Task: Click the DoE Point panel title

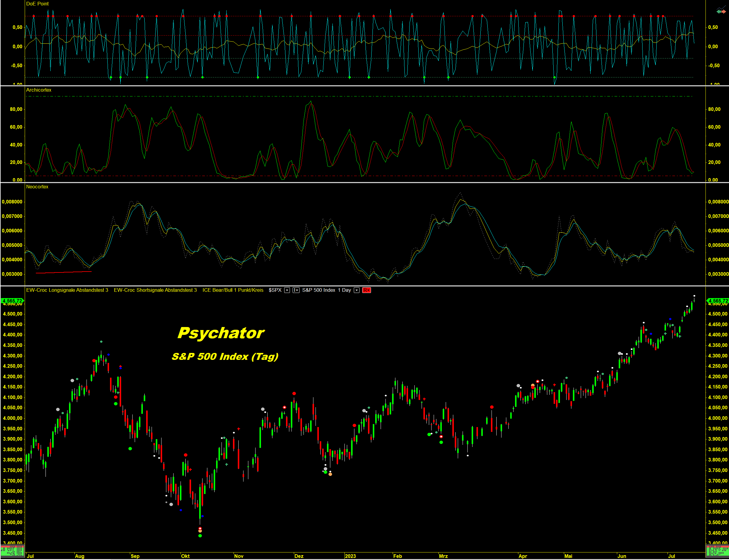Action: point(37,4)
